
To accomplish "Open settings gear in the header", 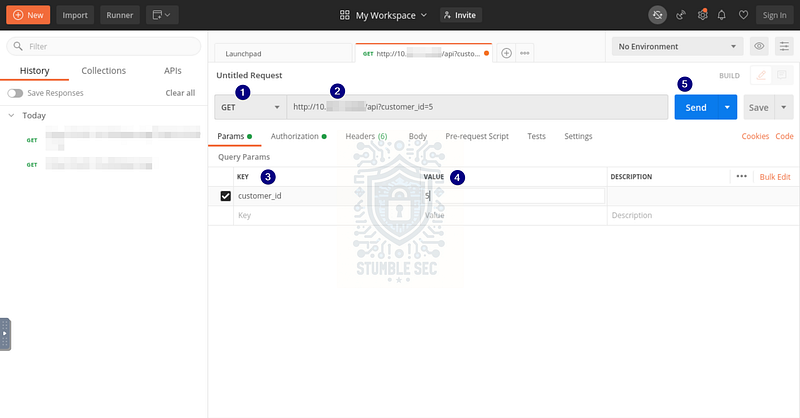I will point(703,15).
